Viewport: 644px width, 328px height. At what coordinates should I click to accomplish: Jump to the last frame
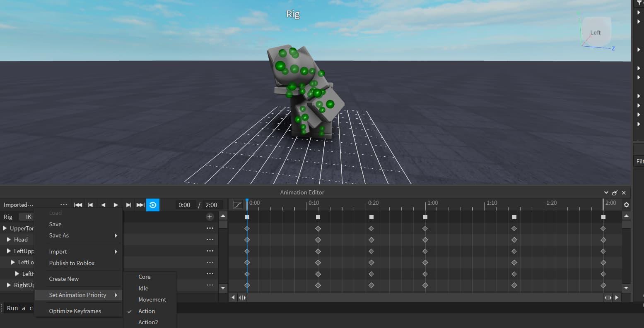140,204
